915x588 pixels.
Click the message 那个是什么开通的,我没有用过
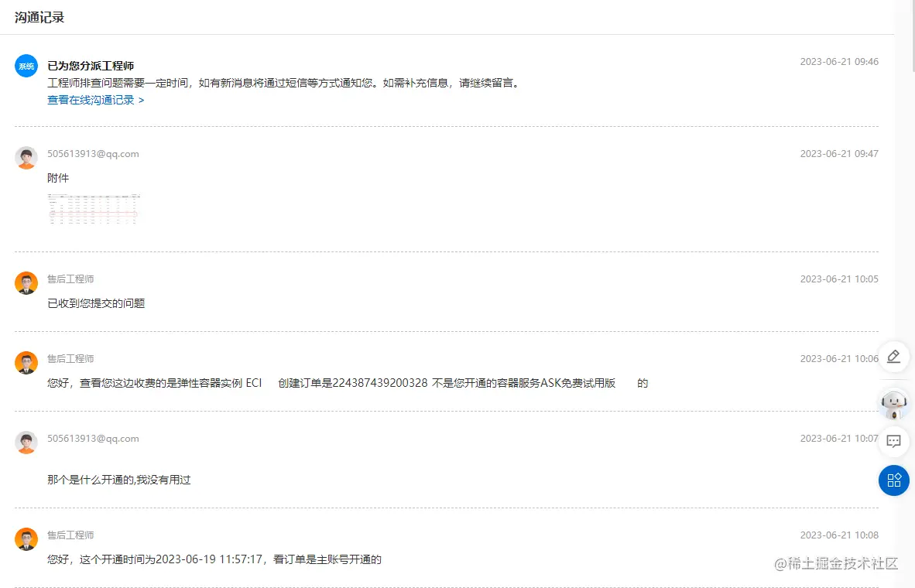(119, 480)
